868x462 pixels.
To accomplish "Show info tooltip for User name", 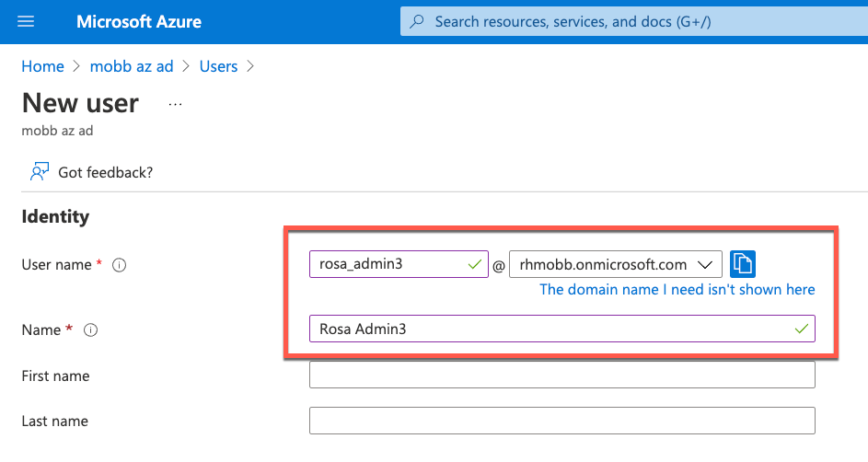I will pos(119,265).
